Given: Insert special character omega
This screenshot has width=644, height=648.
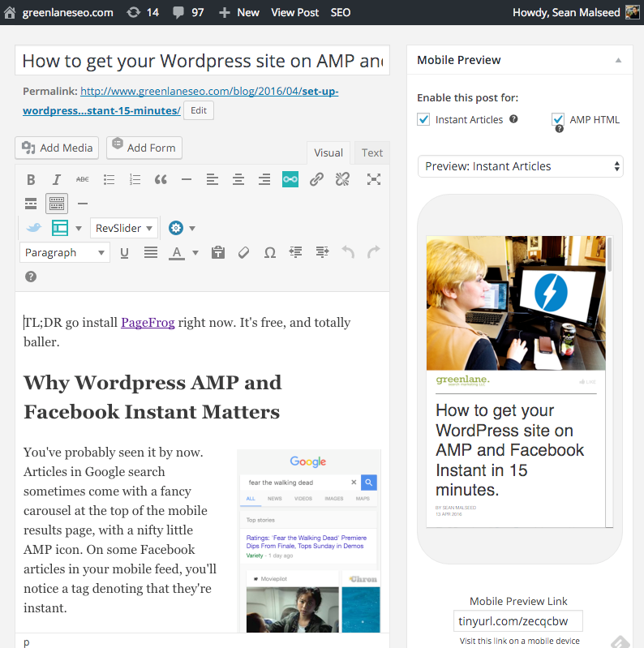Looking at the screenshot, I should coord(270,252).
